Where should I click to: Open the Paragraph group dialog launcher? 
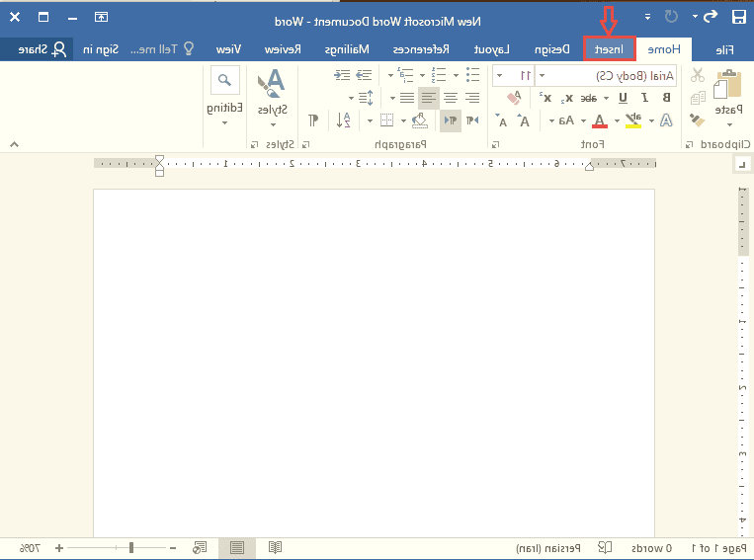(x=306, y=144)
